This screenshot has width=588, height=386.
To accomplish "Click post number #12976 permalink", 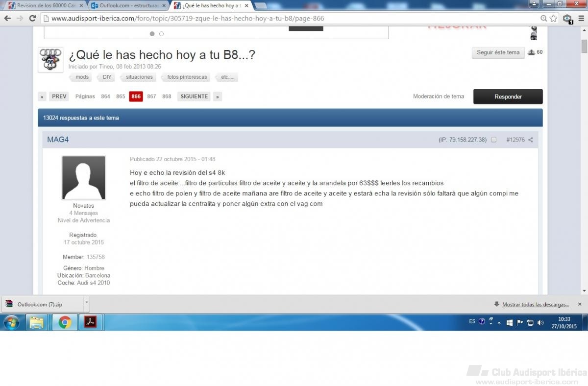I will (515, 140).
